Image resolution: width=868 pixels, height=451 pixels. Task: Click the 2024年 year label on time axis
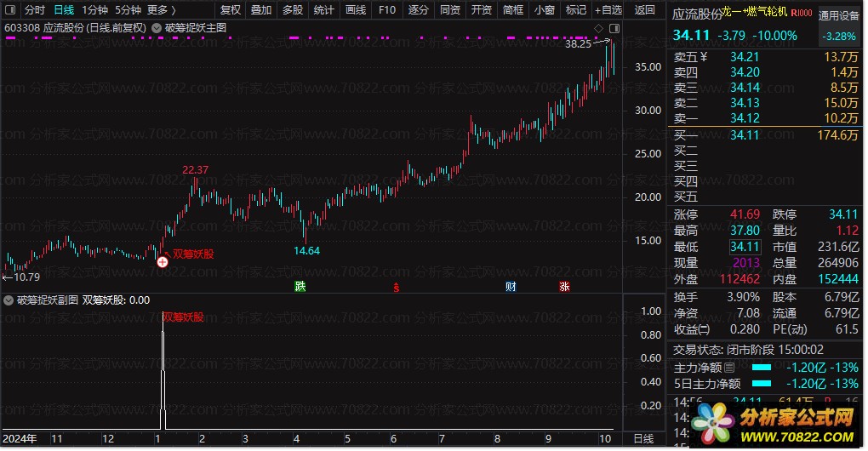point(20,439)
